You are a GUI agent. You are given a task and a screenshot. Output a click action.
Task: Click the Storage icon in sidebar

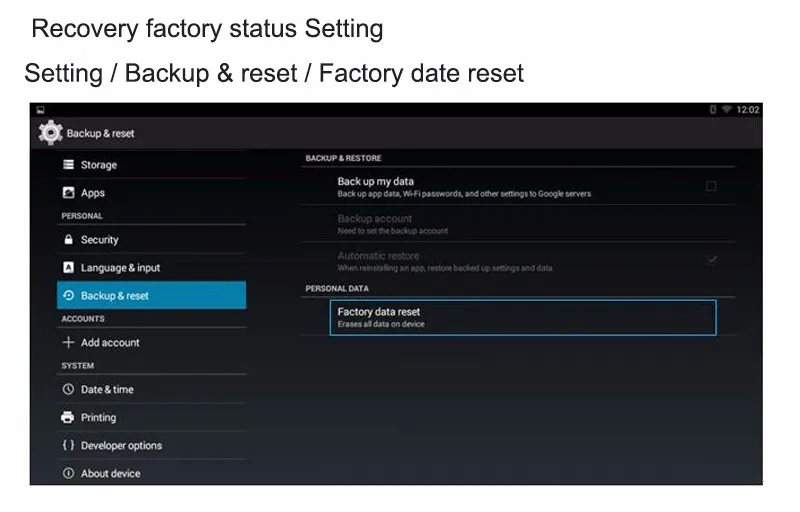[x=69, y=165]
